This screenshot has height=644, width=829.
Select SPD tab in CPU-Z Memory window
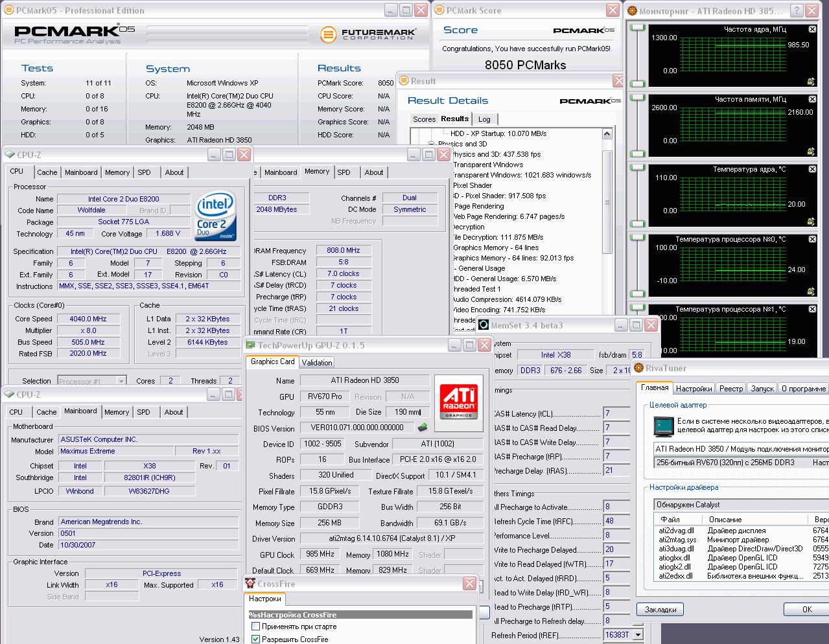tap(344, 172)
